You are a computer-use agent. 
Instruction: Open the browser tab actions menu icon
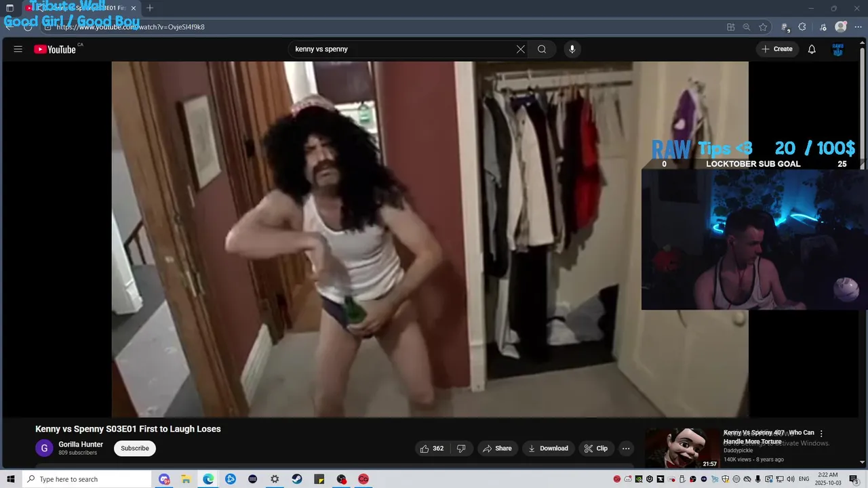pyautogui.click(x=9, y=8)
